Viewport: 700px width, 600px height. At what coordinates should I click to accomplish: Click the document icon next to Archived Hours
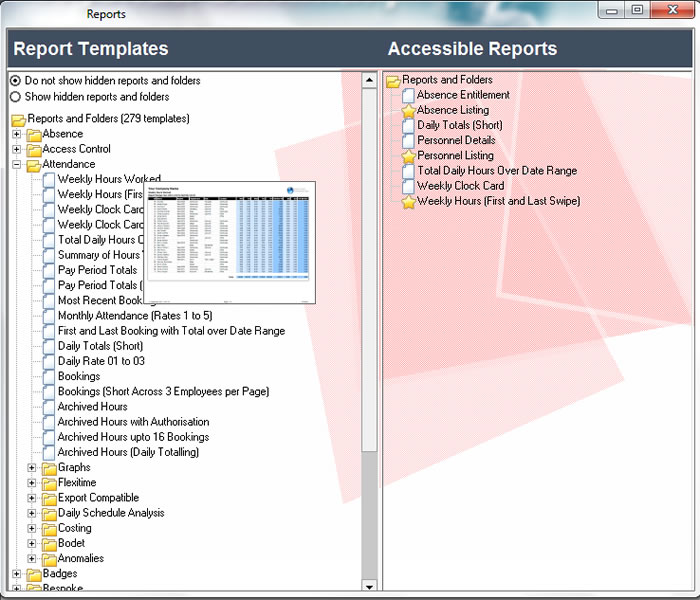[49, 407]
